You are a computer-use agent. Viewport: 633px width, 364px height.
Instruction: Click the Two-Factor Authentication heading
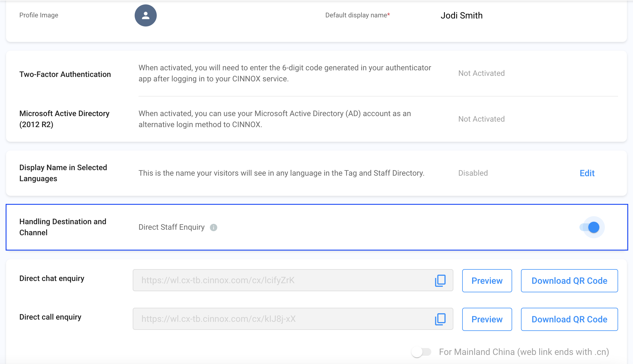click(x=65, y=74)
